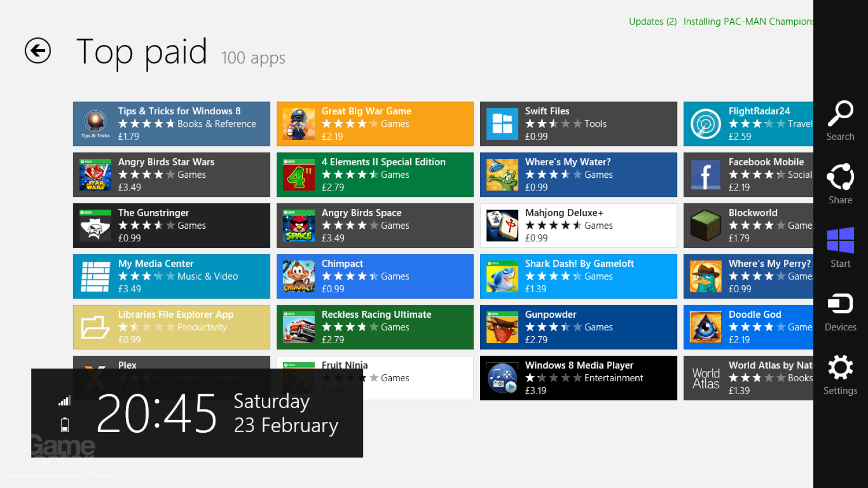Image resolution: width=868 pixels, height=488 pixels.
Task: Open the Share charm
Action: pyautogui.click(x=840, y=184)
